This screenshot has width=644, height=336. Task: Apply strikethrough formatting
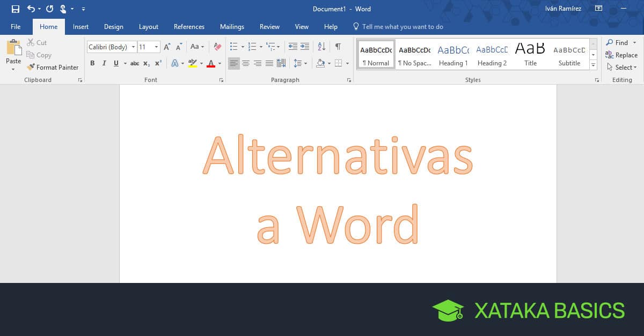(x=134, y=63)
